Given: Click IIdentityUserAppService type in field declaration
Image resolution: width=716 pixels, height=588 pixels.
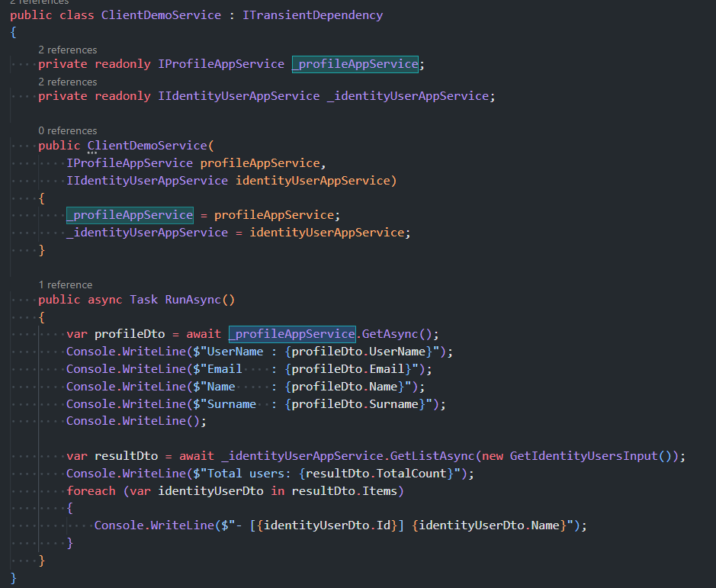Looking at the screenshot, I should [239, 96].
